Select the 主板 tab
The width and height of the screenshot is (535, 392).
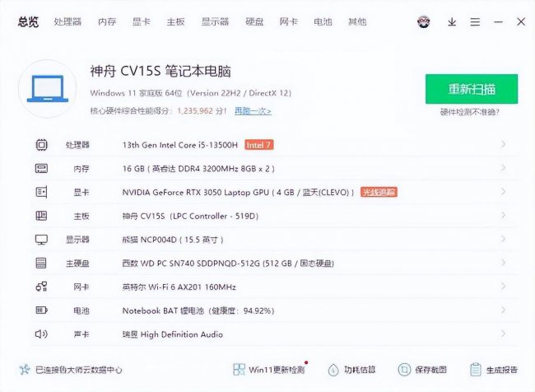click(175, 22)
